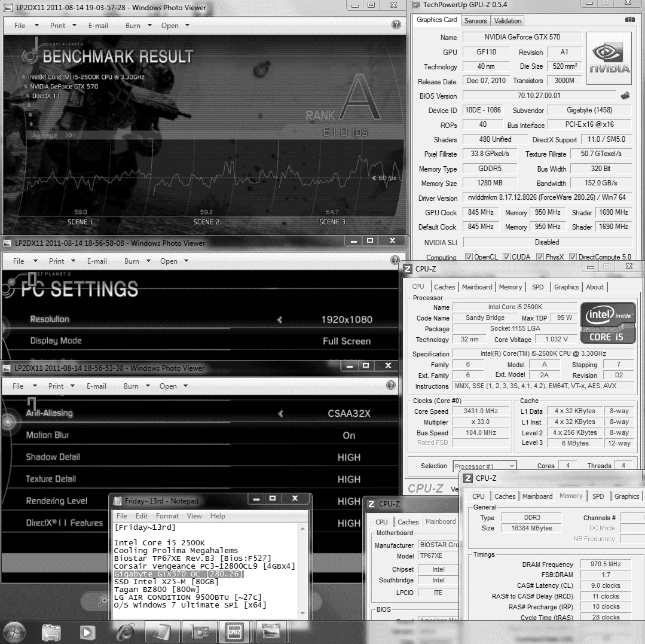
Task: Click Driver Version field in GPU-Z
Action: coord(548,197)
